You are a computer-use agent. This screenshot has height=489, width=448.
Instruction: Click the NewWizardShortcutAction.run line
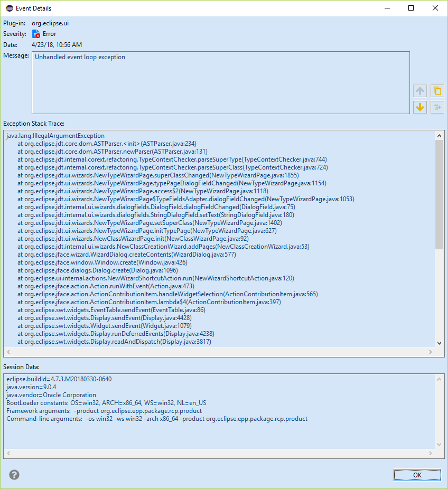[x=156, y=278]
